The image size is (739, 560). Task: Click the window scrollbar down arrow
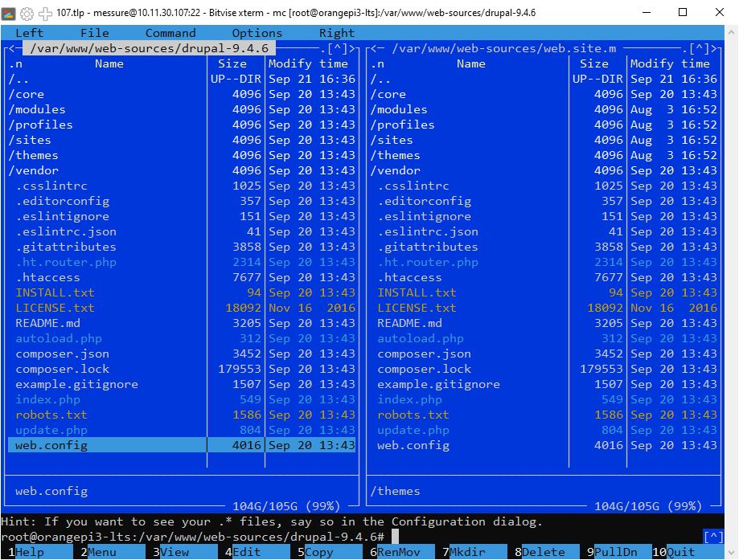coord(731,553)
